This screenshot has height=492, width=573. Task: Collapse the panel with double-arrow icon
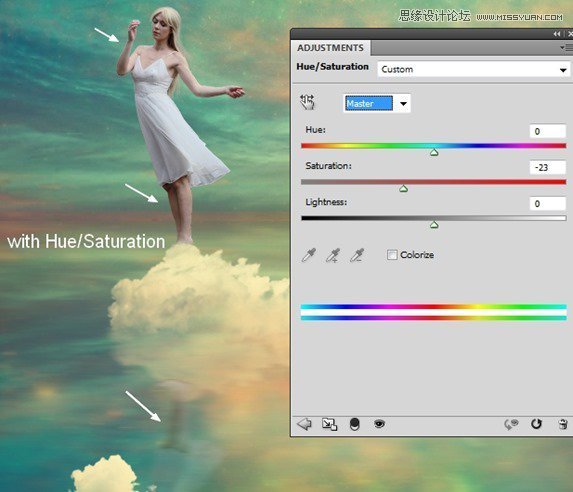point(557,34)
